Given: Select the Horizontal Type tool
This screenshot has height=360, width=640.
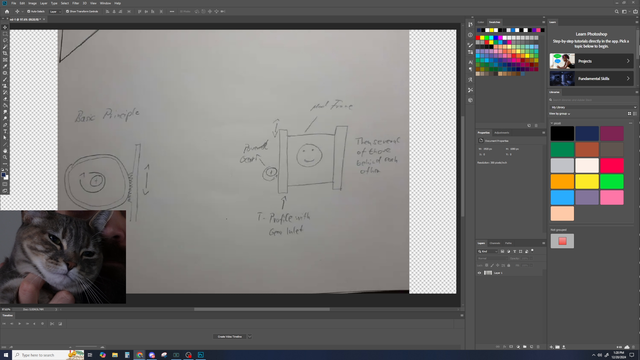Looking at the screenshot, I should pos(5,131).
